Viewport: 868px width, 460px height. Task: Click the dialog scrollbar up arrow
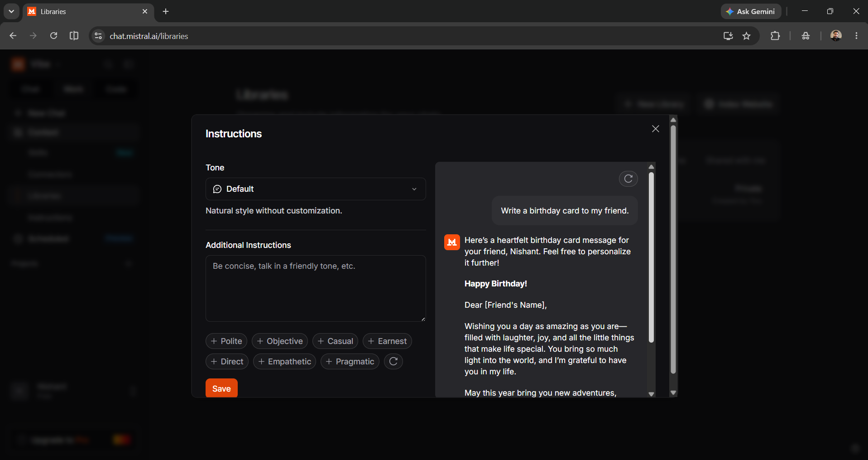[673, 120]
